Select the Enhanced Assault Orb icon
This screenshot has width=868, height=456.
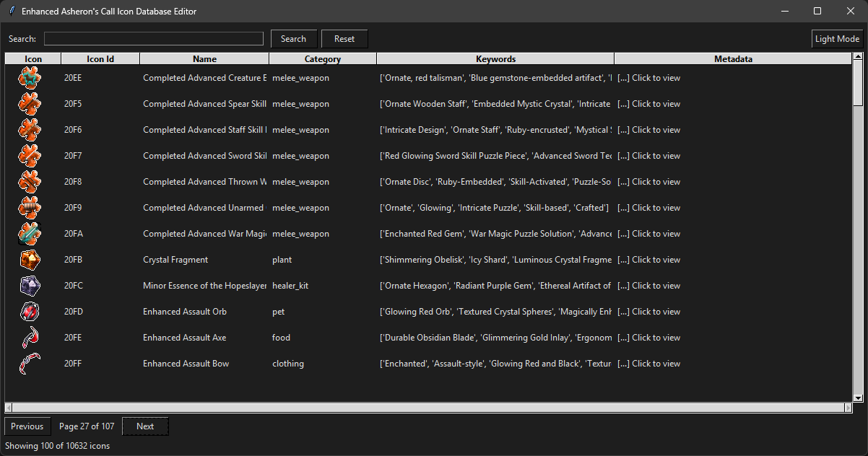(30, 312)
